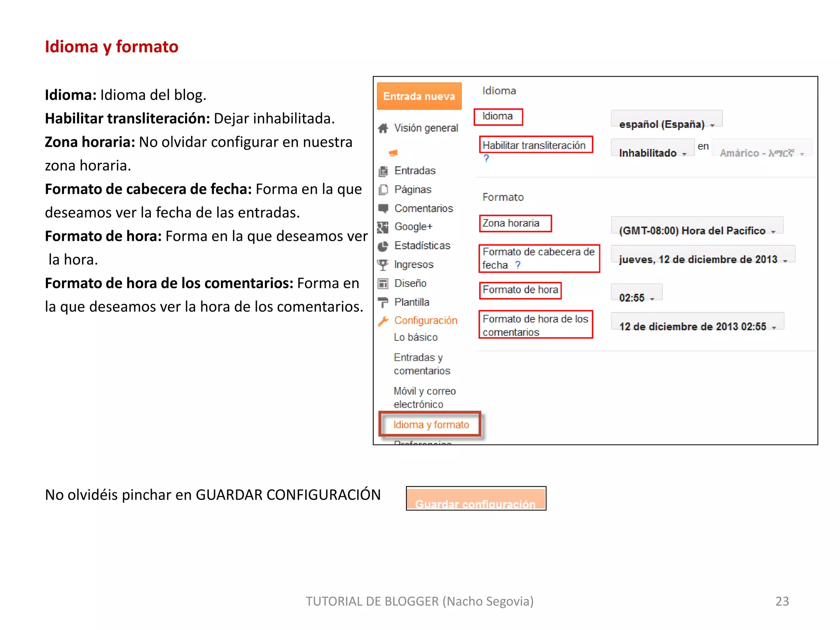Click the Idioma setting label
The width and height of the screenshot is (840, 630).
(x=498, y=116)
